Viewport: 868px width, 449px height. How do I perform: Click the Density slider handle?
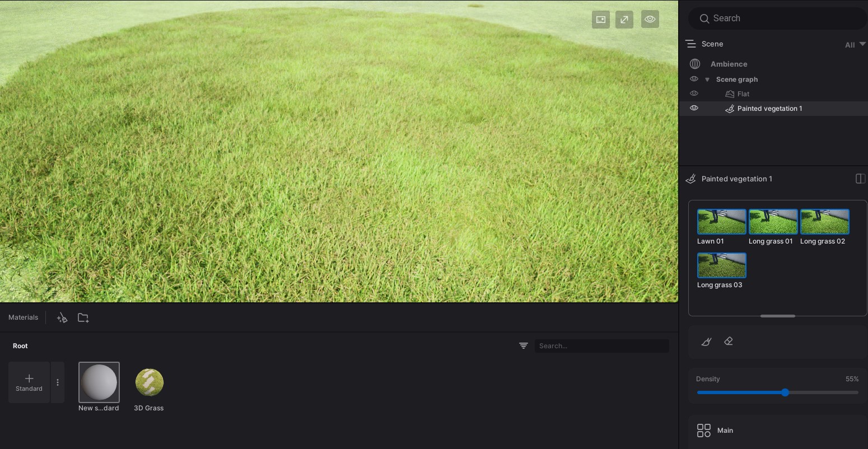pyautogui.click(x=785, y=392)
